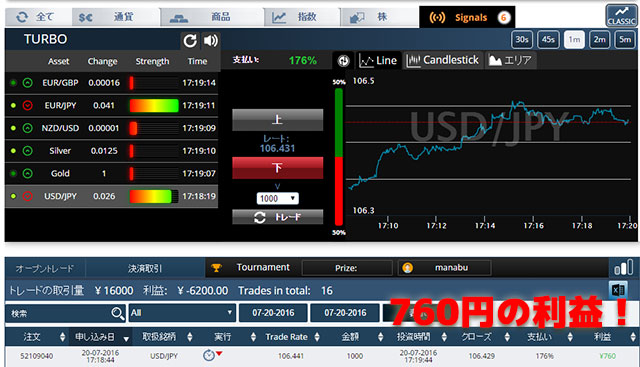Select the 30s expiry time
Viewport: 640px width, 367px height.
tap(522, 40)
